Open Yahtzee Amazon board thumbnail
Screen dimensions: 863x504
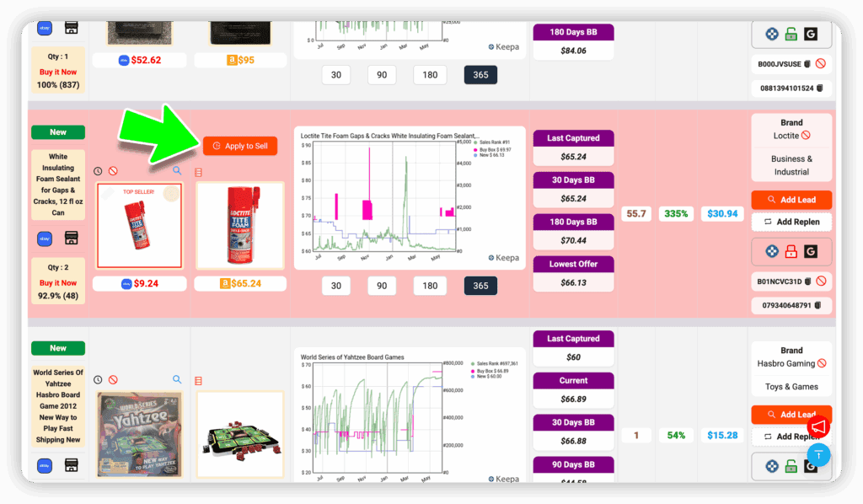point(240,434)
